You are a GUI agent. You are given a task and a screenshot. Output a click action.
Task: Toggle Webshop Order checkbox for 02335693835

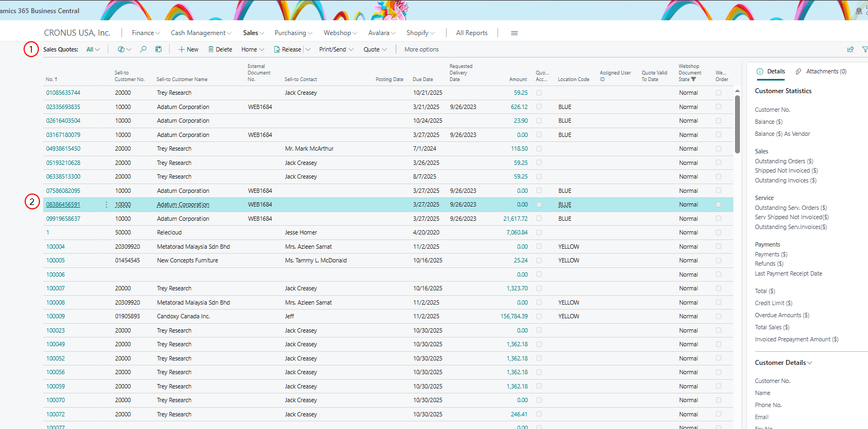pos(719,107)
